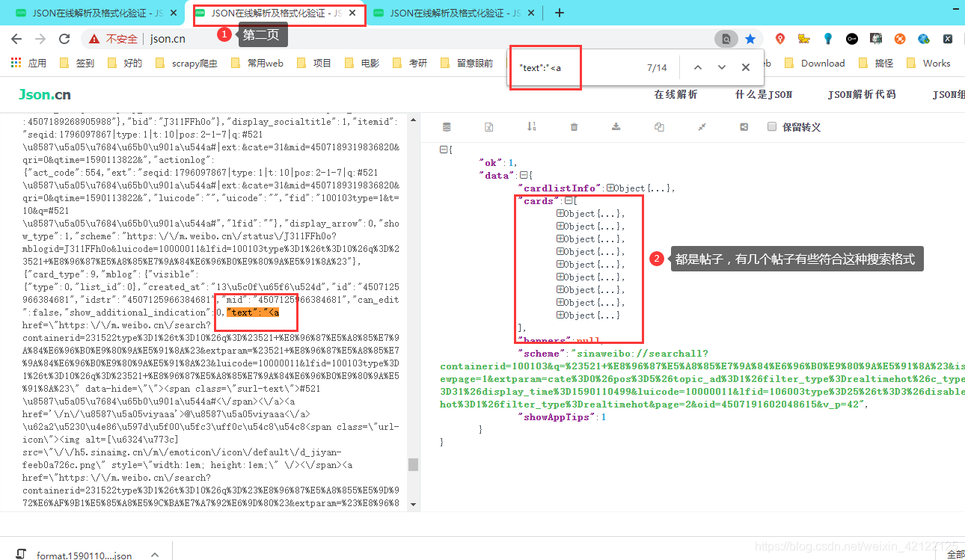
Task: Reload the json.cn page
Action: coord(64,39)
